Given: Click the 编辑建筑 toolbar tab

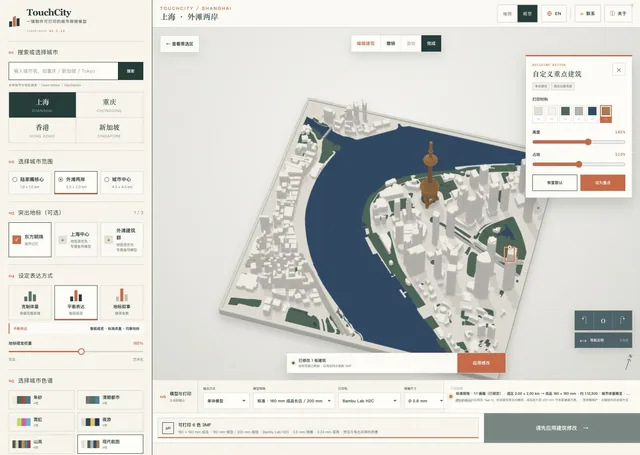Looking at the screenshot, I should (366, 43).
